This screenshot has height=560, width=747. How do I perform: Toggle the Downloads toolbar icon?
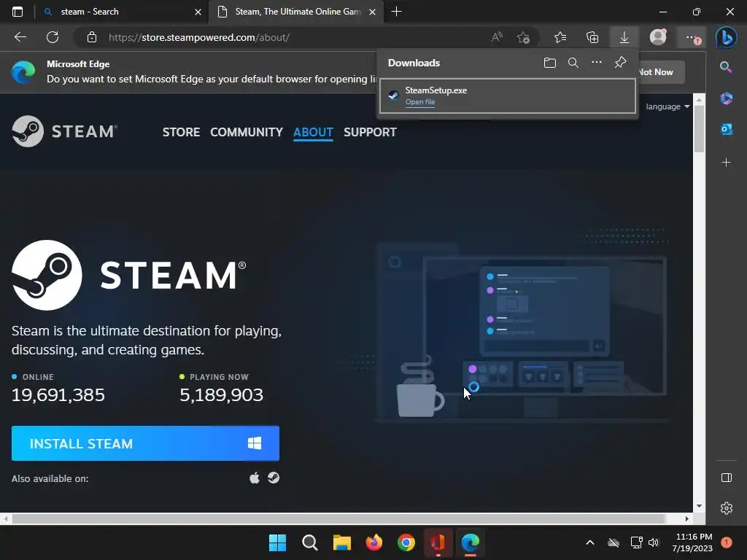[624, 37]
